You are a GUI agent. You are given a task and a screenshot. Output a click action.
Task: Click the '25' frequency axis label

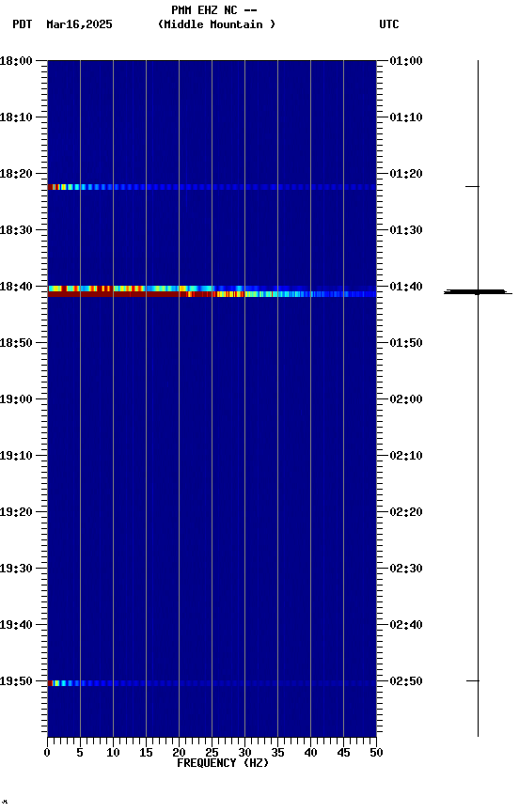point(212,753)
